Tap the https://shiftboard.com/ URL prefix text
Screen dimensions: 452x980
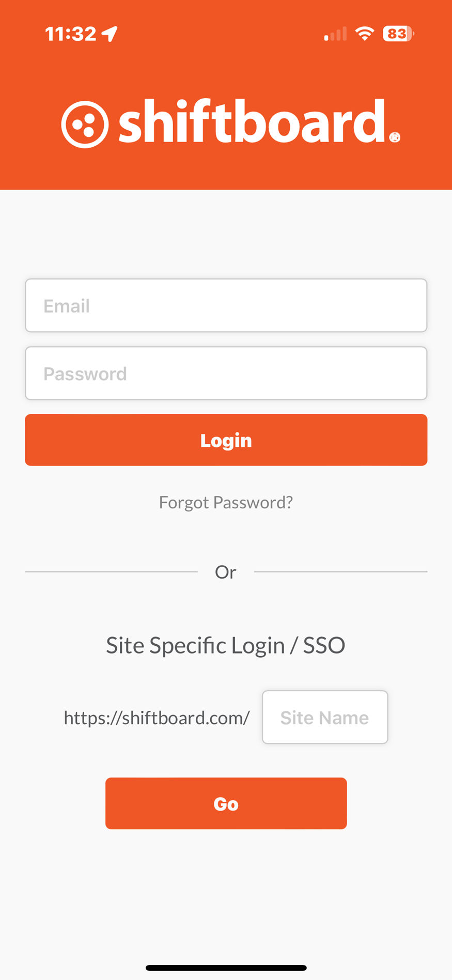coord(157,718)
